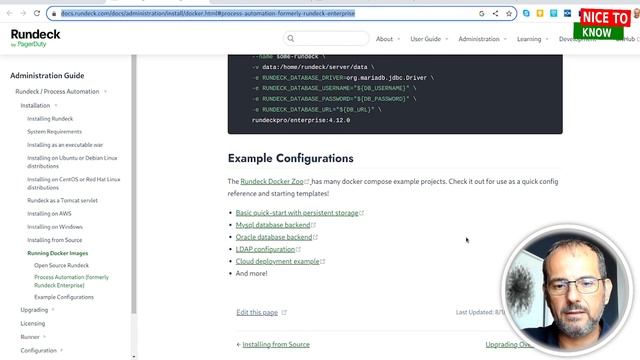
Task: Open Installing on Ubuntu or Debian page
Action: click(x=72, y=162)
